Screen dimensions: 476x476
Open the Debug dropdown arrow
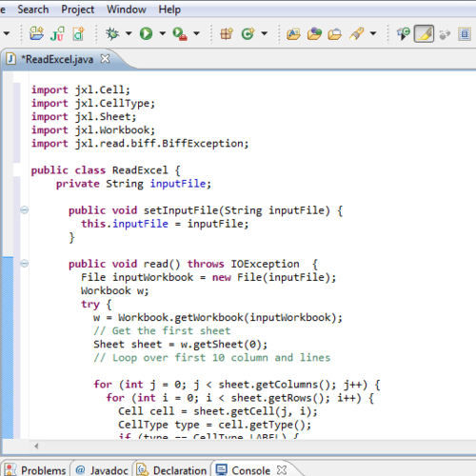(x=129, y=33)
